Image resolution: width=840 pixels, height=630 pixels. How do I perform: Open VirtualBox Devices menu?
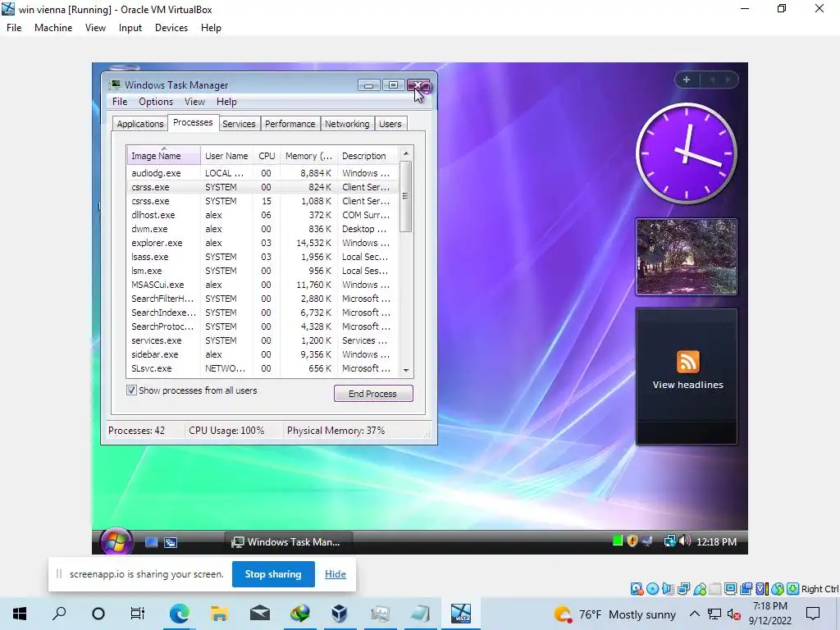[171, 28]
